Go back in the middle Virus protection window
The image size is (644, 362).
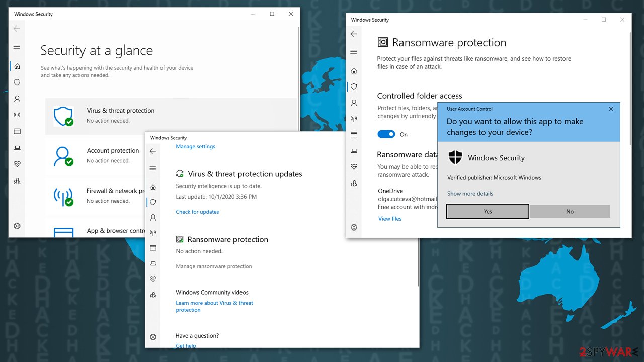153,151
